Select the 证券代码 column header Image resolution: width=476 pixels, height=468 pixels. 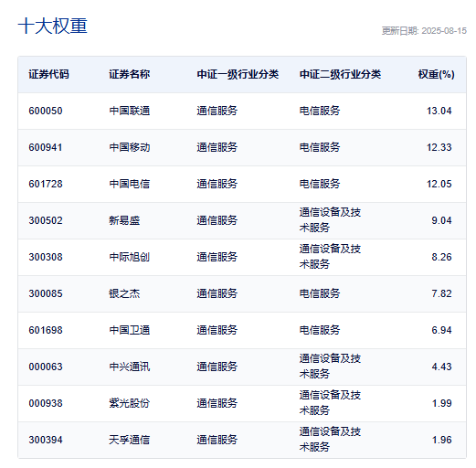point(48,74)
